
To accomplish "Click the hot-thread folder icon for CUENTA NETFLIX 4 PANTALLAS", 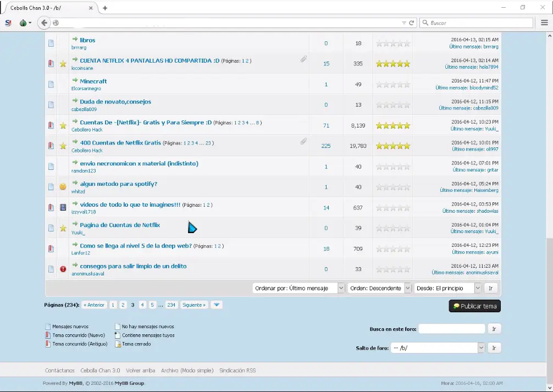I will [51, 64].
